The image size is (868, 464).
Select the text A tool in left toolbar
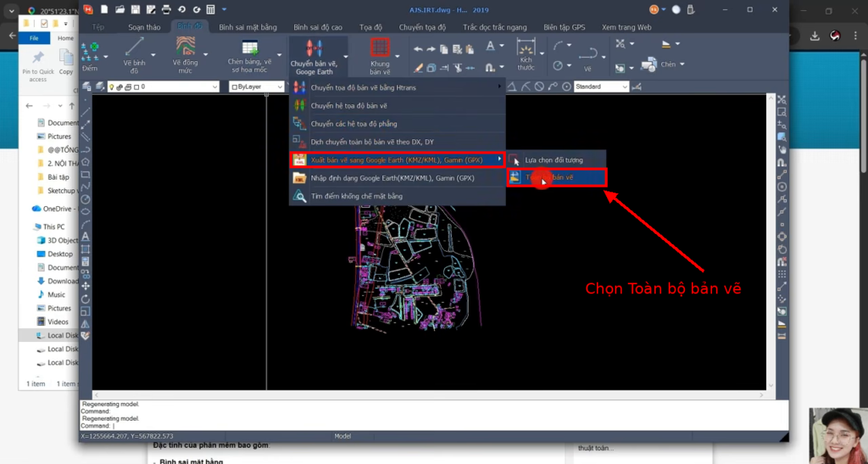(86, 237)
